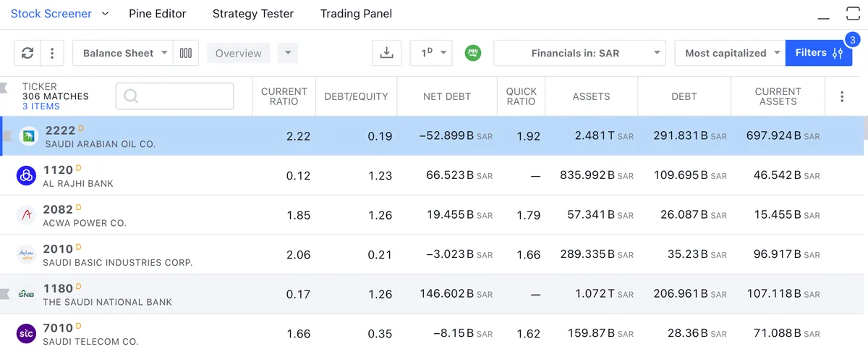Click current assets value 697.924B
Screen dimensions: 868x352
[783, 136]
